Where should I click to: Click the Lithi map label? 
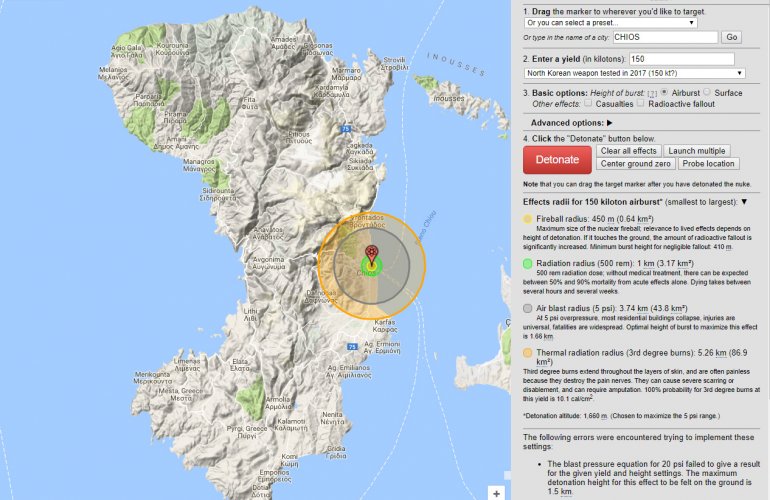pos(250,315)
